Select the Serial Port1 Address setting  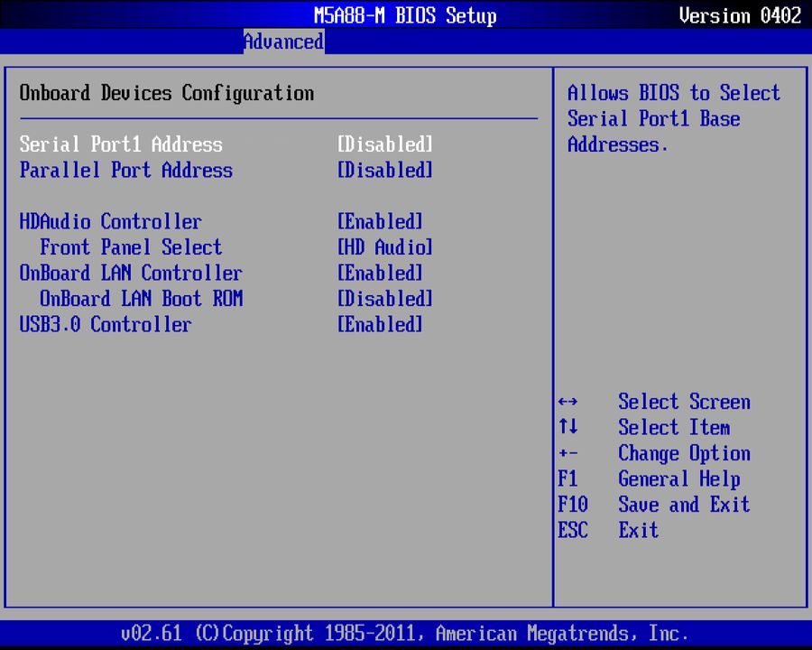(121, 144)
